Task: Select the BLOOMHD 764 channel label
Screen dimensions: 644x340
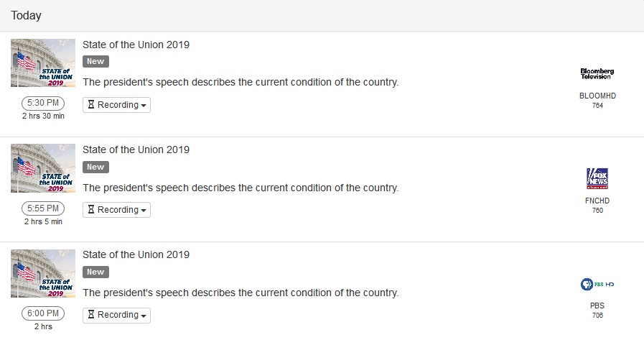Action: point(597,100)
